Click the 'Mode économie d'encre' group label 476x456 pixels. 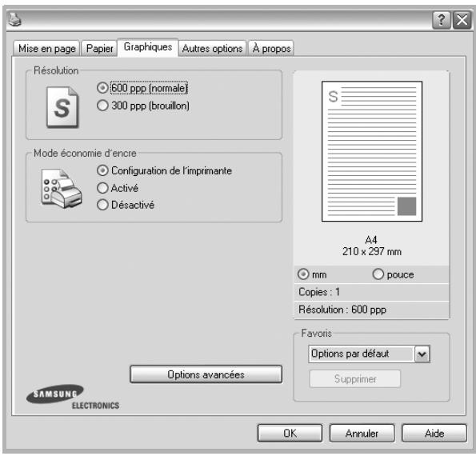pyautogui.click(x=85, y=154)
